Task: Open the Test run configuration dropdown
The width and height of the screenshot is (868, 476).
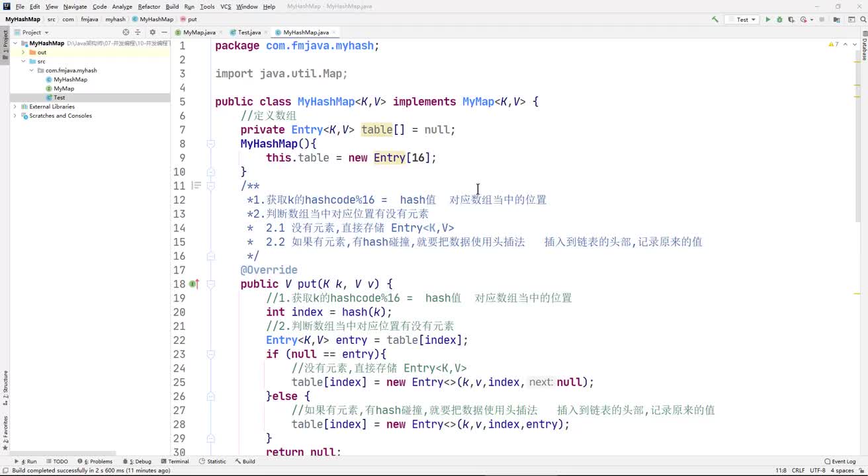Action: [742, 19]
